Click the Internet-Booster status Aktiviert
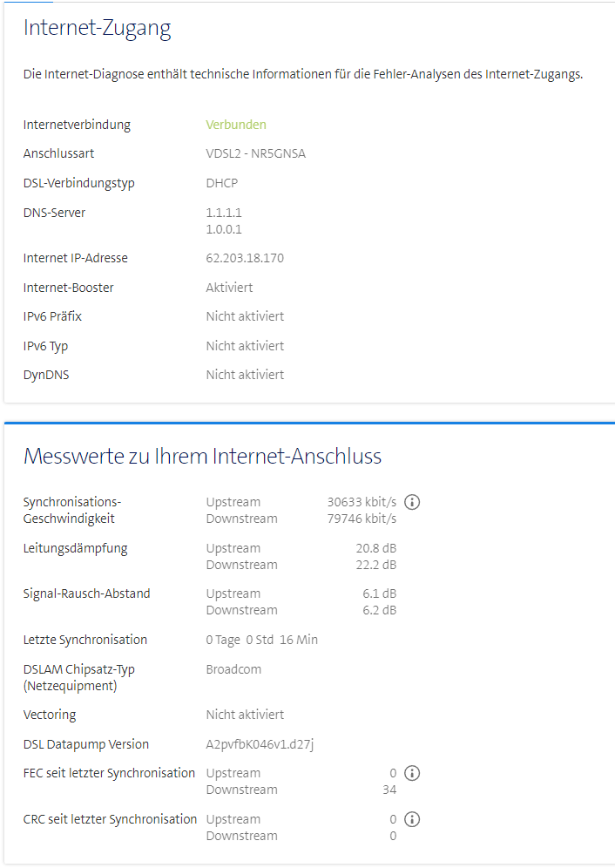This screenshot has height=868, width=615. 229,288
